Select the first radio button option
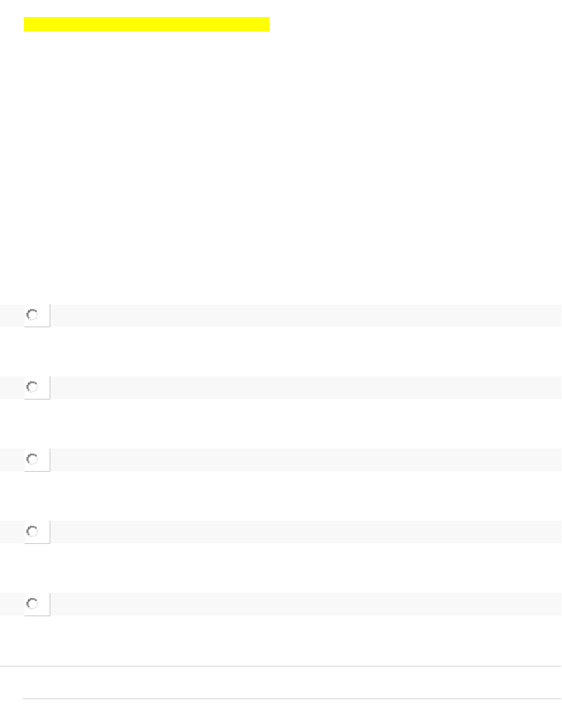Screen dimensions: 562x728 [x=33, y=315]
